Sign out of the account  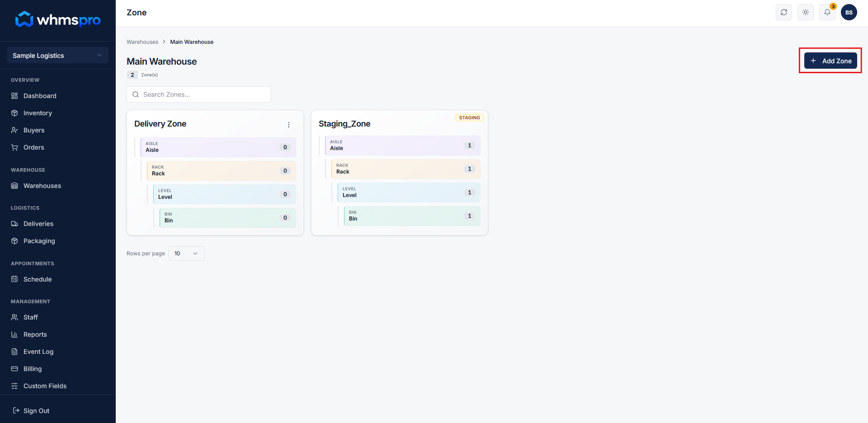[x=36, y=411]
